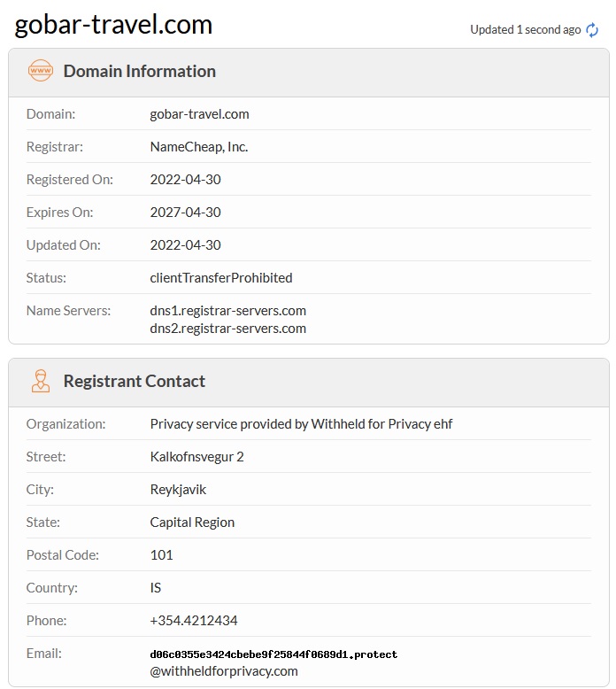616x689 pixels.
Task: Click the domain value gobar-travel.com in the table
Action: 199,114
